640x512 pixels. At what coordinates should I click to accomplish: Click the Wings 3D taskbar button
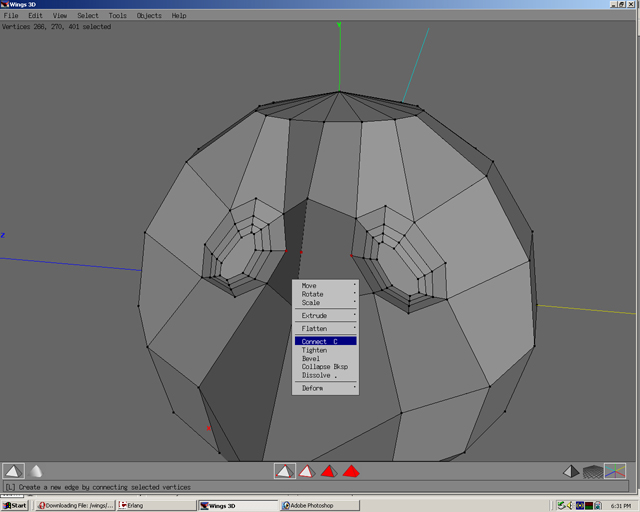[x=238, y=505]
